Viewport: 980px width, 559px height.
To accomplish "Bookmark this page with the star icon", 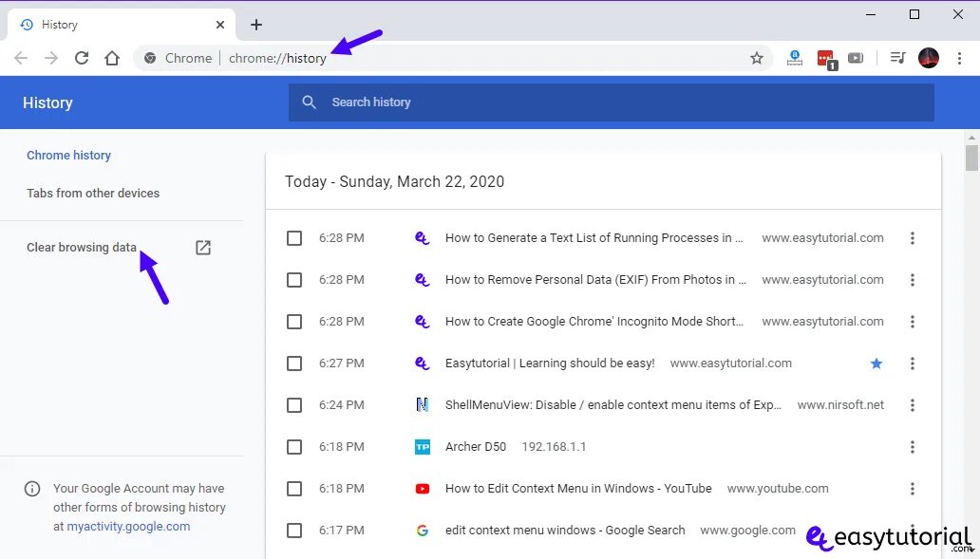I will [x=757, y=58].
